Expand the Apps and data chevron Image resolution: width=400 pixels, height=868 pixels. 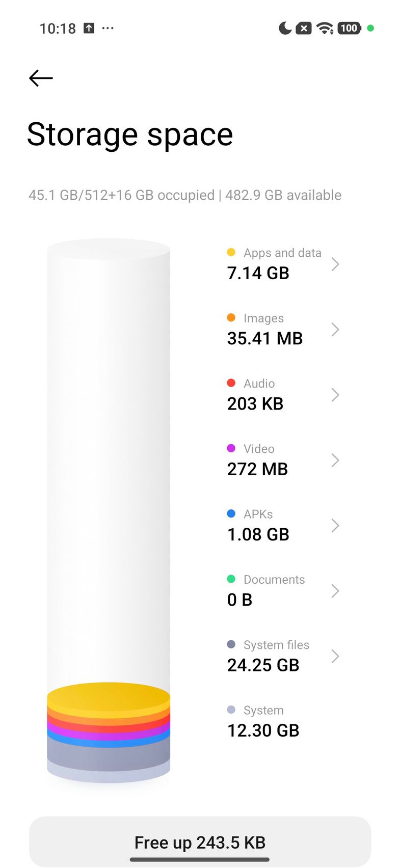pyautogui.click(x=335, y=264)
